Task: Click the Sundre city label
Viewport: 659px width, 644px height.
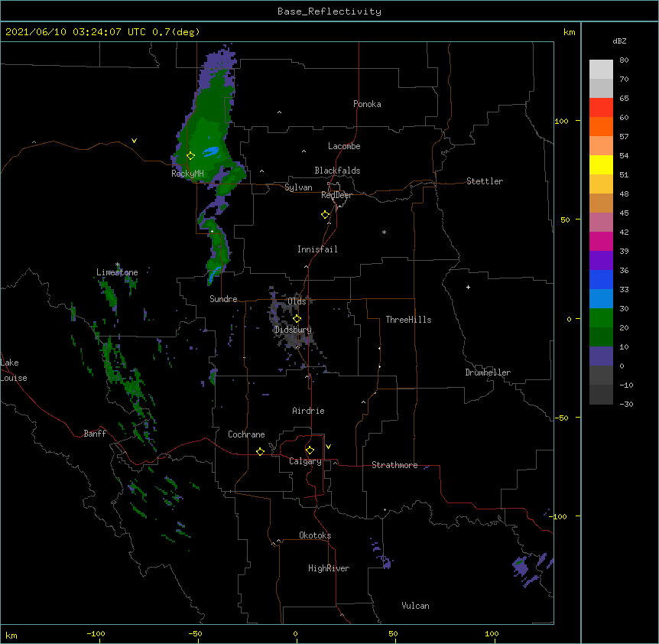Action: click(x=223, y=299)
